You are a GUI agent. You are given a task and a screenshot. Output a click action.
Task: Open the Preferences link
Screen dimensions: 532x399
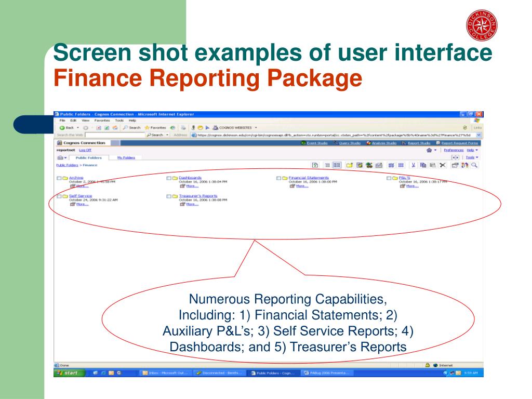(x=454, y=150)
